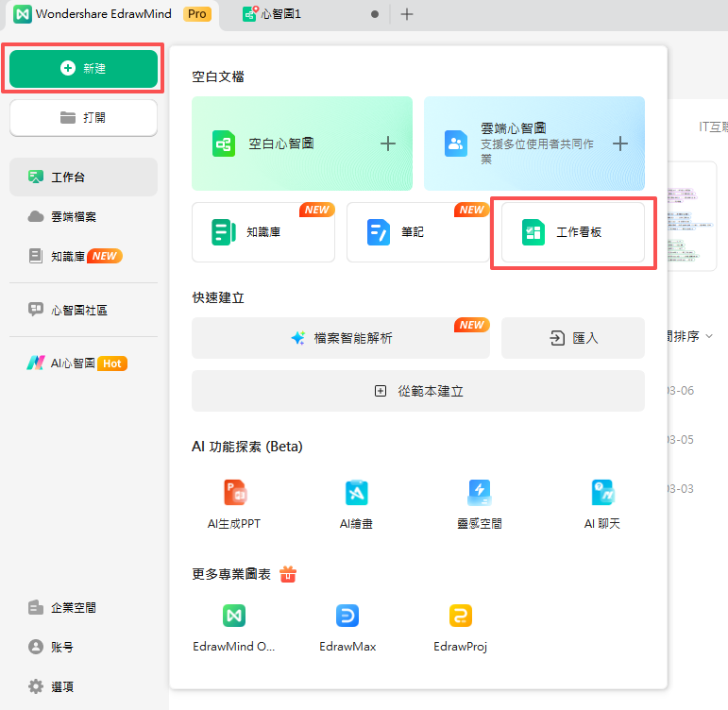Click the 知識庫 card icon
This screenshot has height=710, width=728.
224,232
